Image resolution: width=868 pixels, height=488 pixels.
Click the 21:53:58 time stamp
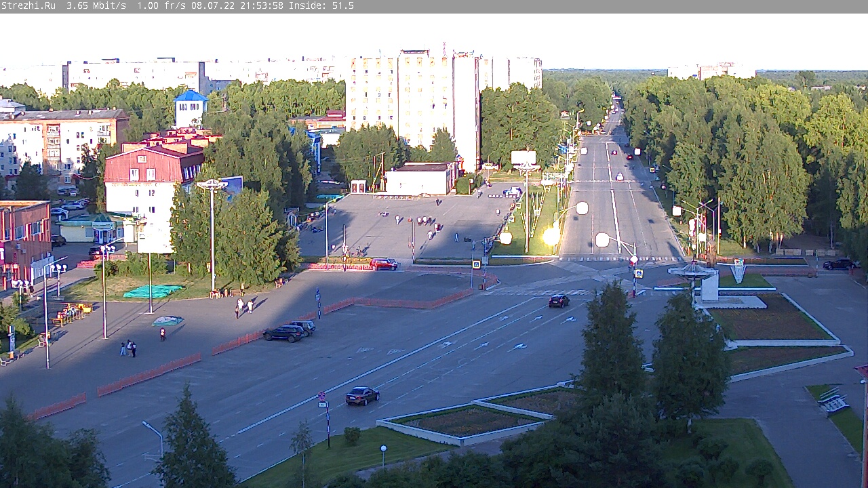pyautogui.click(x=262, y=5)
